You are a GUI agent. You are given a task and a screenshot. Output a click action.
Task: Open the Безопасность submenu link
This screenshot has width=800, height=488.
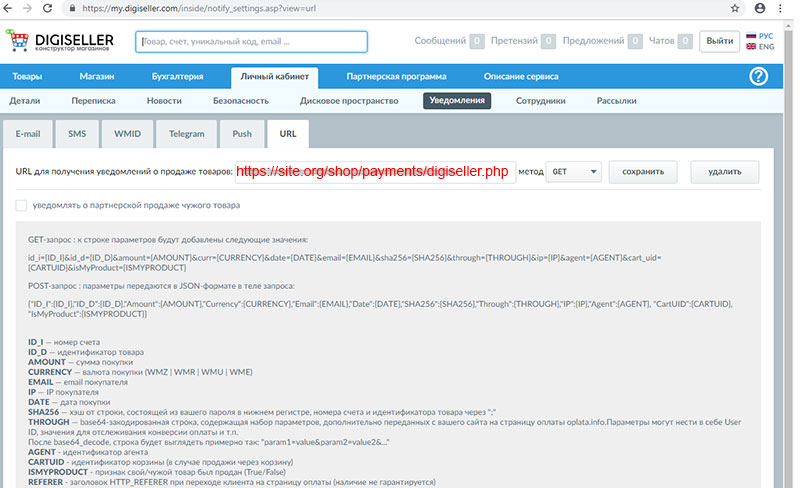click(x=241, y=101)
